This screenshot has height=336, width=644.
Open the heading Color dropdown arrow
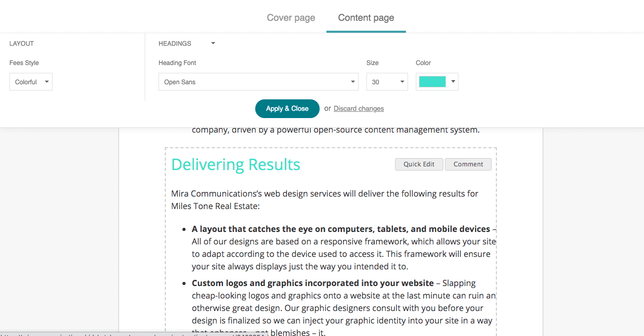[452, 82]
